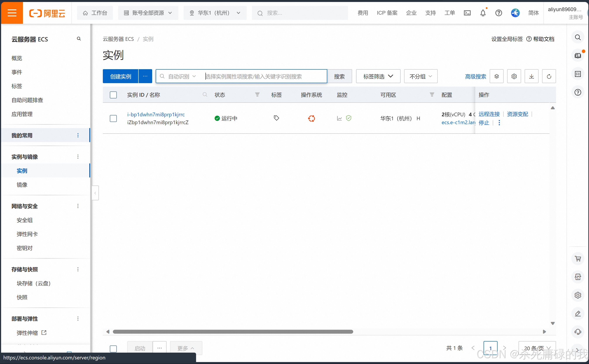Open 工作台 workbench button
Image resolution: width=589 pixels, height=364 pixels.
(95, 13)
